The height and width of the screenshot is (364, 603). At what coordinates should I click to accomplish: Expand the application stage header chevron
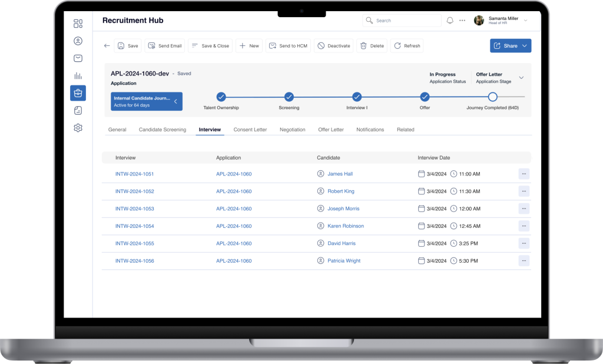(x=522, y=78)
